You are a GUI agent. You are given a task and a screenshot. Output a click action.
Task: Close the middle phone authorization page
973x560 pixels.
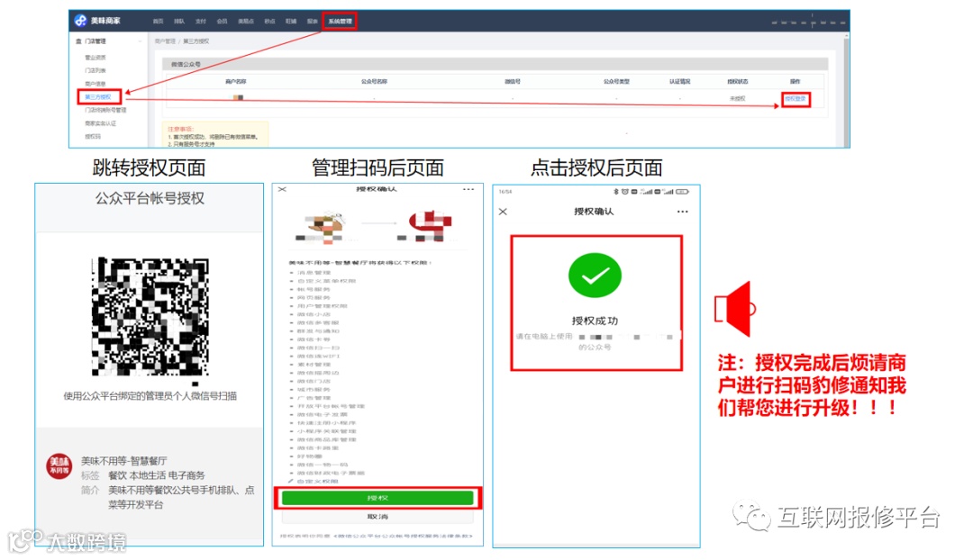pyautogui.click(x=282, y=189)
